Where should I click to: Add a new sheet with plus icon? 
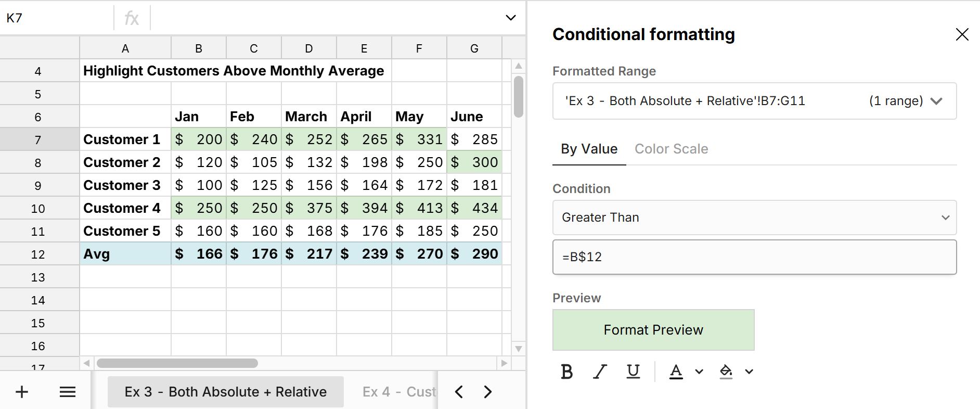[22, 392]
